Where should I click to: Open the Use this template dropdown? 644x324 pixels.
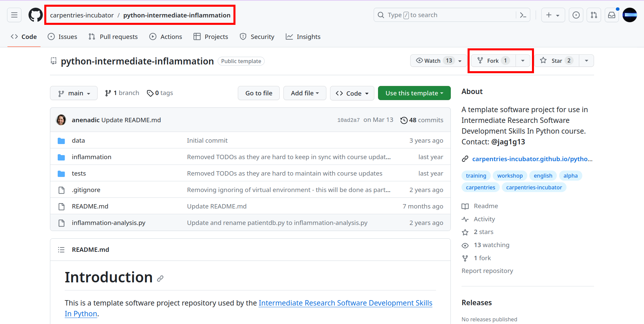click(x=414, y=93)
